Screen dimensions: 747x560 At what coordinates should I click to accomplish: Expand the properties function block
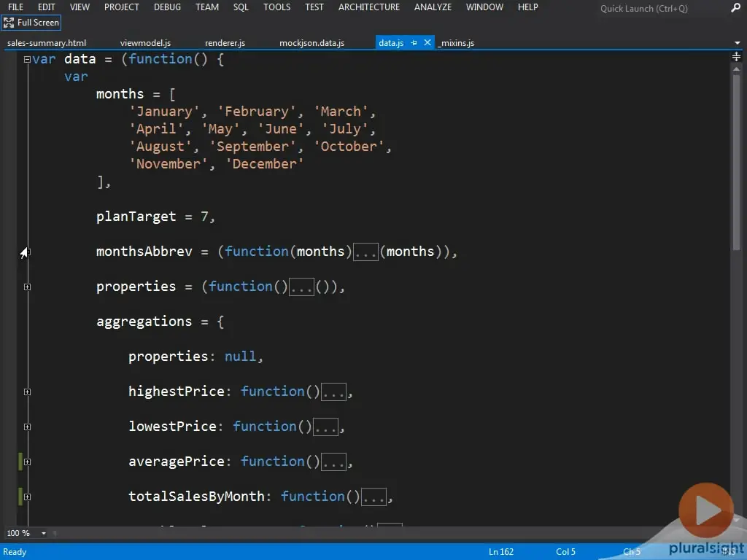[27, 287]
